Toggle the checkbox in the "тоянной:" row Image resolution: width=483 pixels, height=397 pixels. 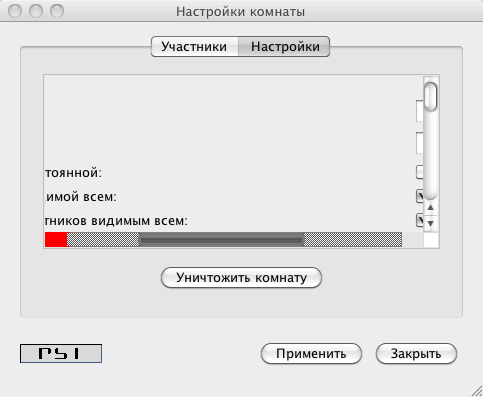pyautogui.click(x=420, y=172)
